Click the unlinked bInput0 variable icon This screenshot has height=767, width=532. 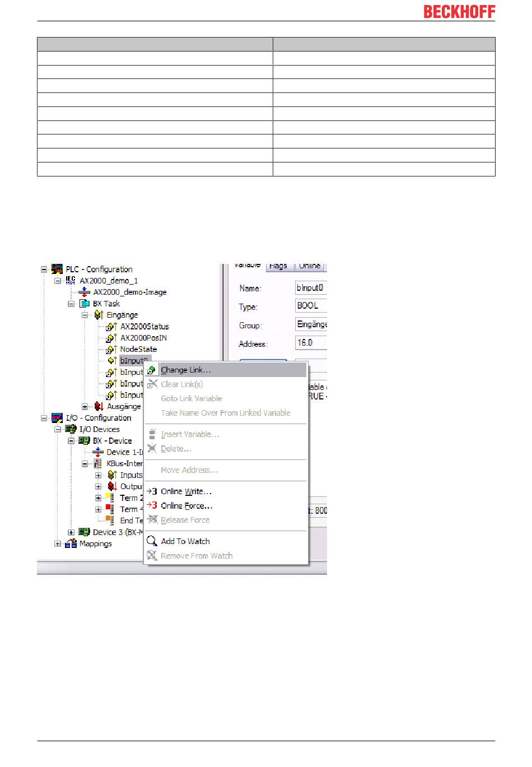tap(112, 361)
